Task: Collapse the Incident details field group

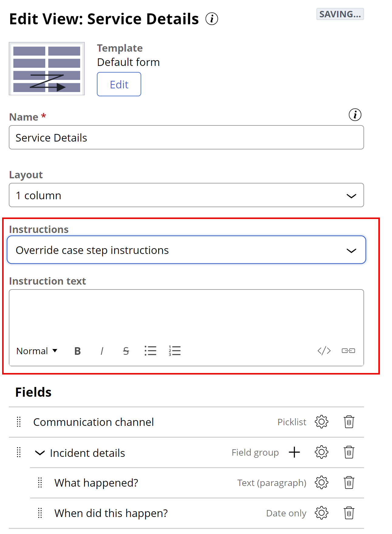Action: (40, 453)
